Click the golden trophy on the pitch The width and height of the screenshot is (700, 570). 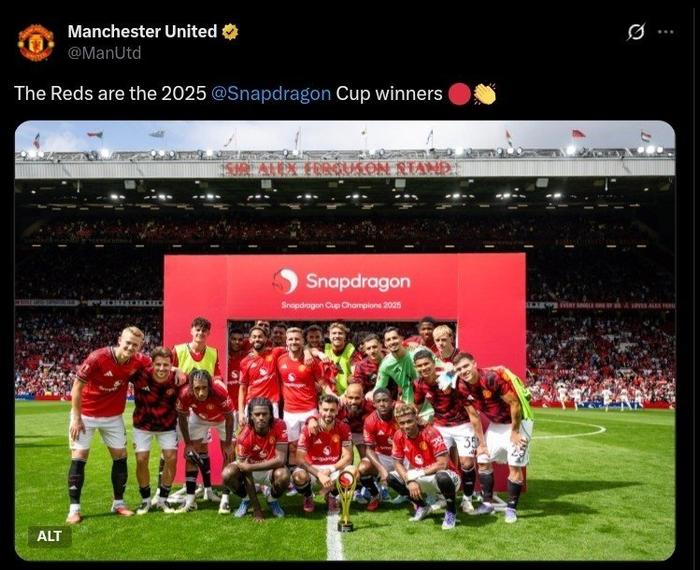point(346,500)
